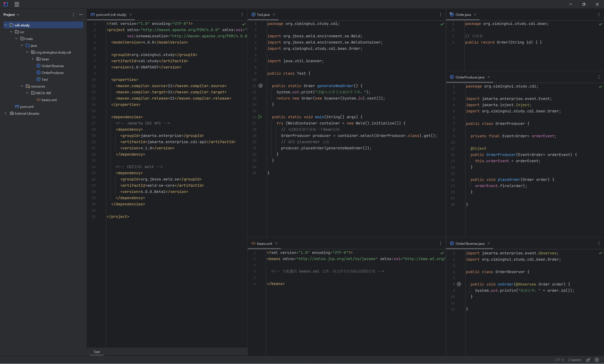Expand the bean package folder
Viewport: 604px width, 364px height.
[x=33, y=59]
